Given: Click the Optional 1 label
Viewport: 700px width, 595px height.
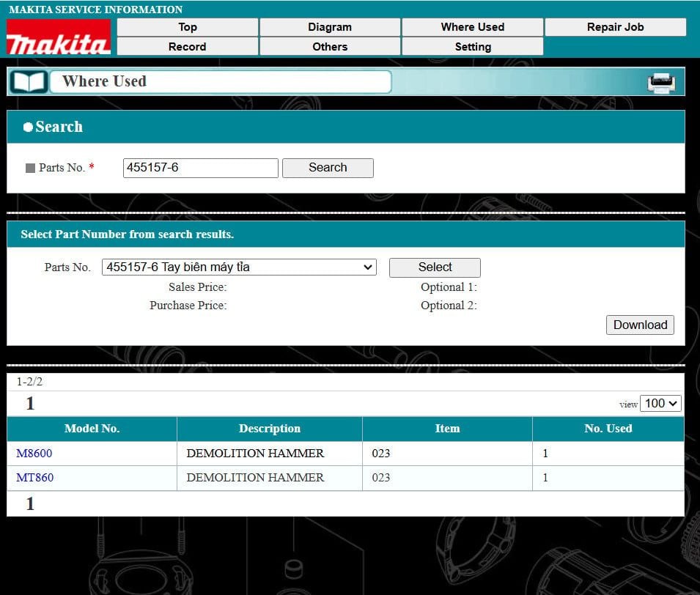Looking at the screenshot, I should coord(449,287).
